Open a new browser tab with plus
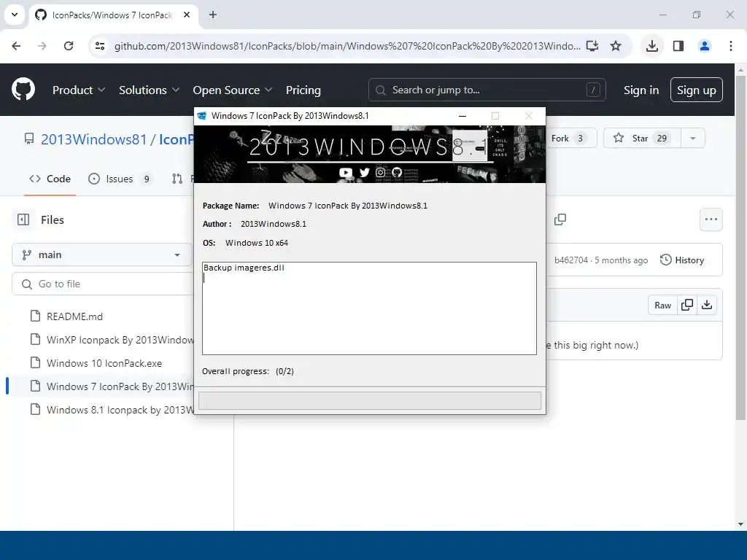Screen dimensions: 747x560 tap(213, 15)
